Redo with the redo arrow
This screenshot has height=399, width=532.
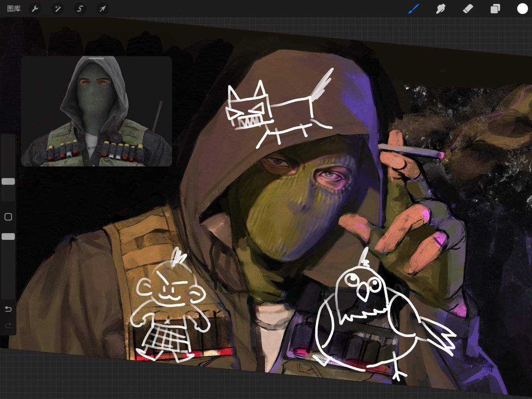[x=8, y=326]
